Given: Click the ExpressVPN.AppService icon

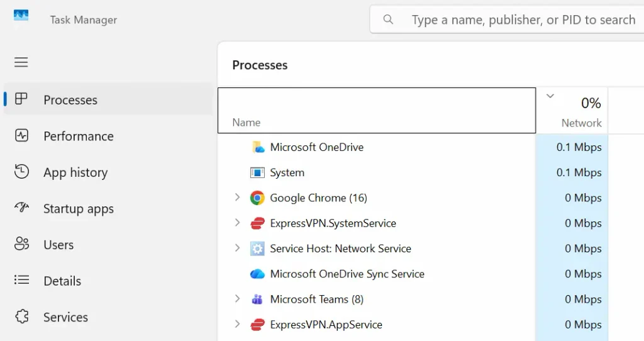Looking at the screenshot, I should (257, 325).
